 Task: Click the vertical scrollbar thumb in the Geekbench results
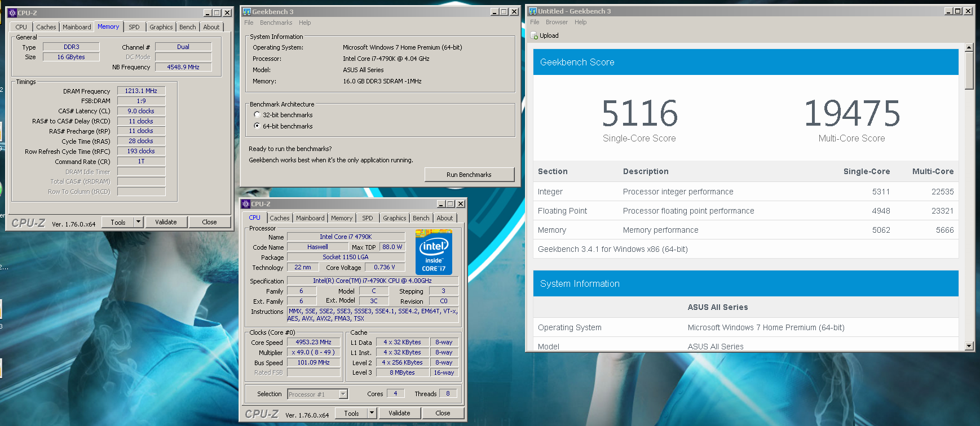[969, 71]
